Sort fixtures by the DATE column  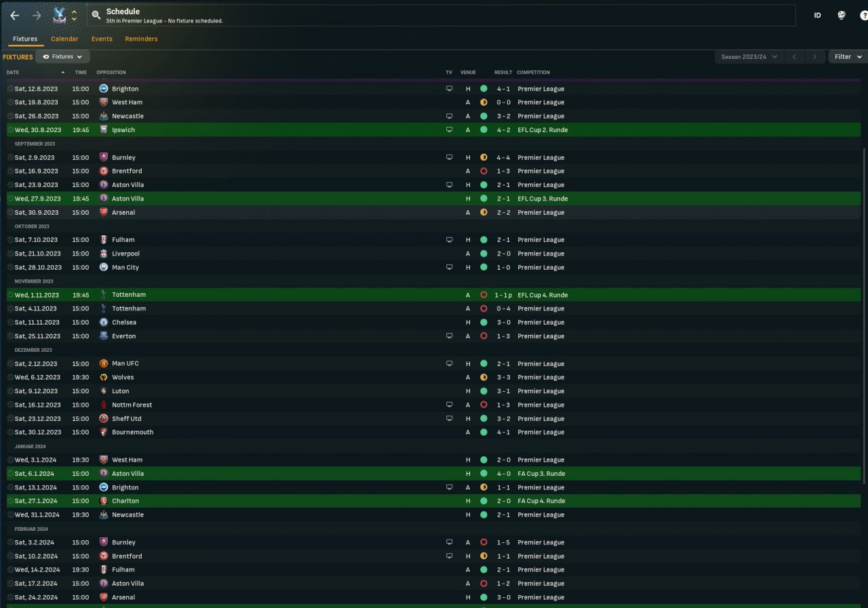point(13,73)
